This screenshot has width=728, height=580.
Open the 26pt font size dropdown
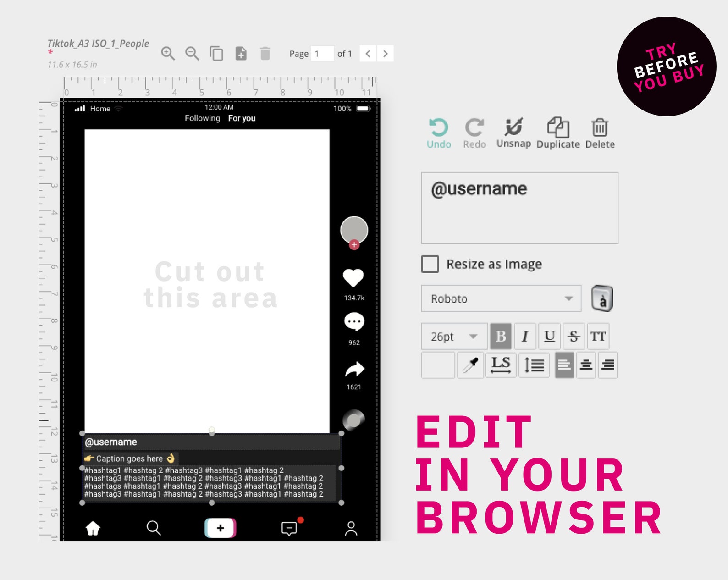pyautogui.click(x=454, y=336)
